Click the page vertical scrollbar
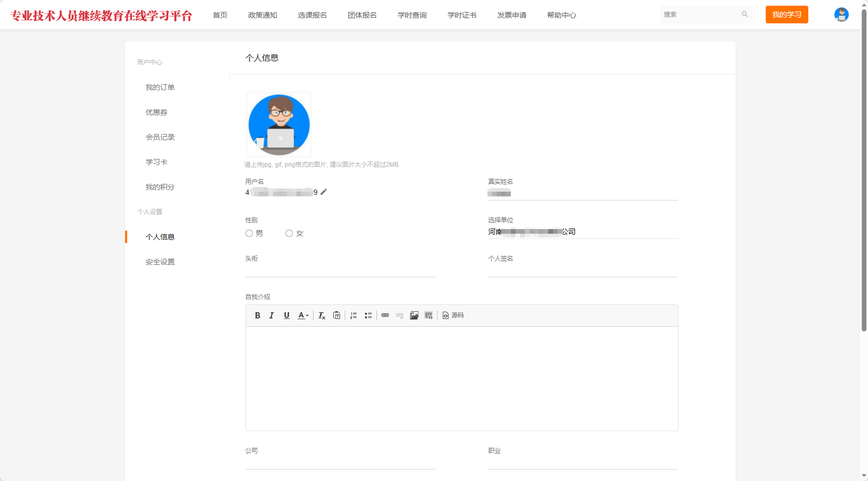868x481 pixels. point(864,171)
